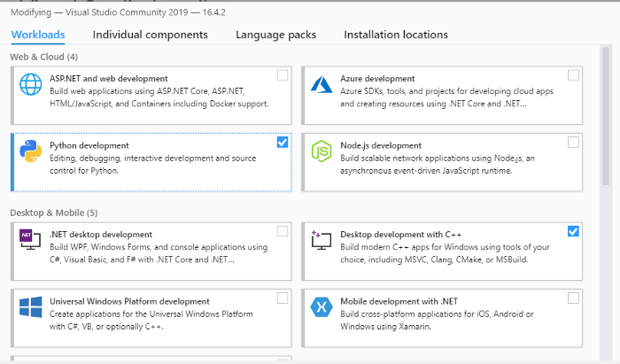Image resolution: width=620 pixels, height=364 pixels.
Task: Enable ASP.NET and web development checkbox
Action: click(282, 75)
